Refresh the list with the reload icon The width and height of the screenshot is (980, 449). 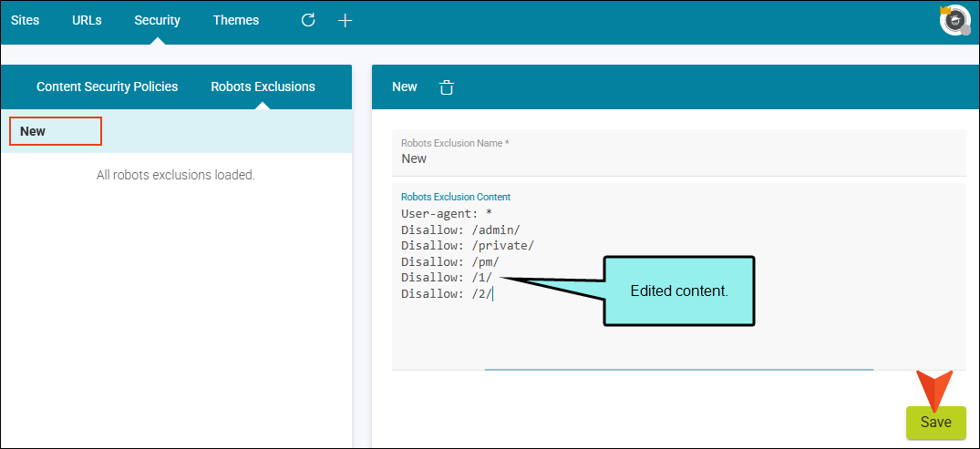point(308,20)
